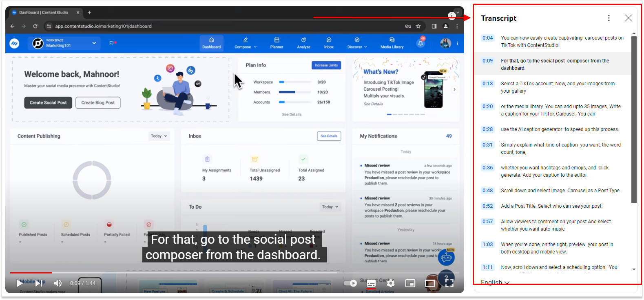Play the video with the play button

pyautogui.click(x=19, y=283)
